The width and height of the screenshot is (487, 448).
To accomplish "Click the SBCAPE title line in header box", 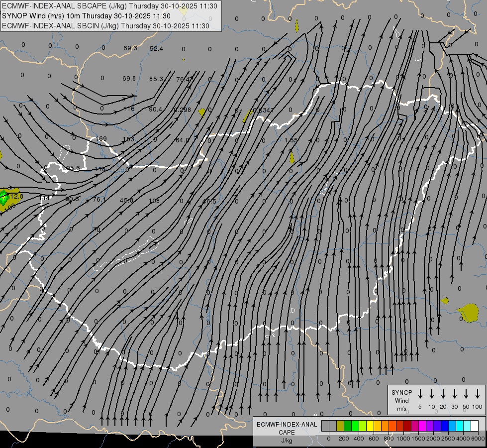I will 109,6.
